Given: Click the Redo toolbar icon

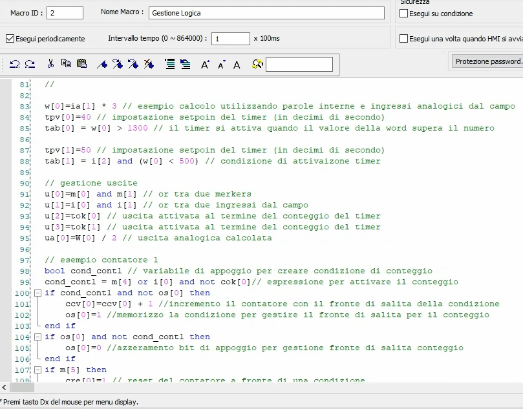Looking at the screenshot, I should pyautogui.click(x=30, y=64).
